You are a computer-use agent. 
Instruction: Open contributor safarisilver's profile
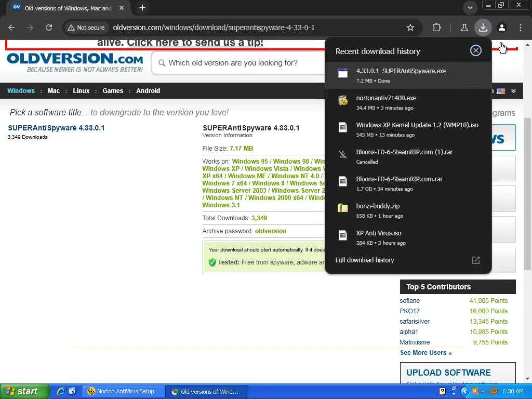tap(414, 321)
